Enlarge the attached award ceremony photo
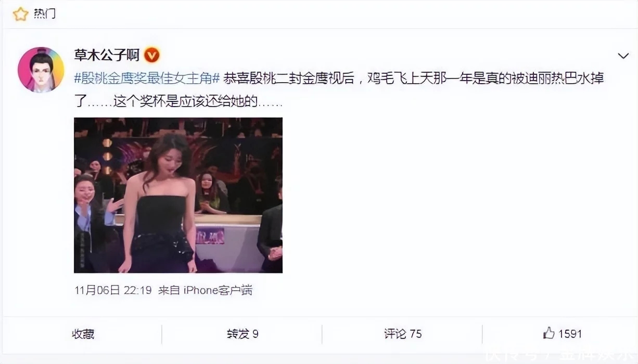638x364 pixels. [178, 195]
